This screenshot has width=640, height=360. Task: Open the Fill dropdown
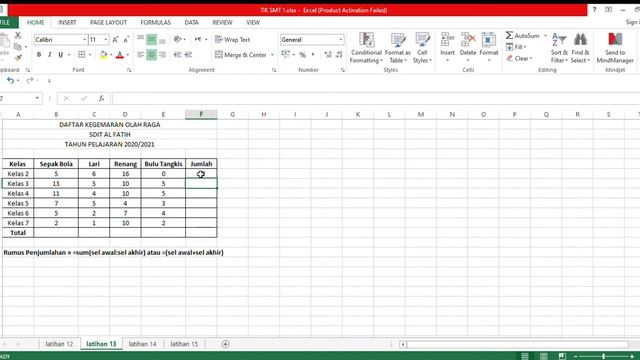516,47
